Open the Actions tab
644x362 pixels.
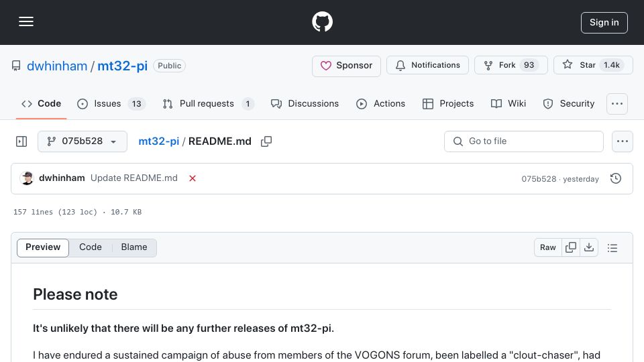point(381,104)
